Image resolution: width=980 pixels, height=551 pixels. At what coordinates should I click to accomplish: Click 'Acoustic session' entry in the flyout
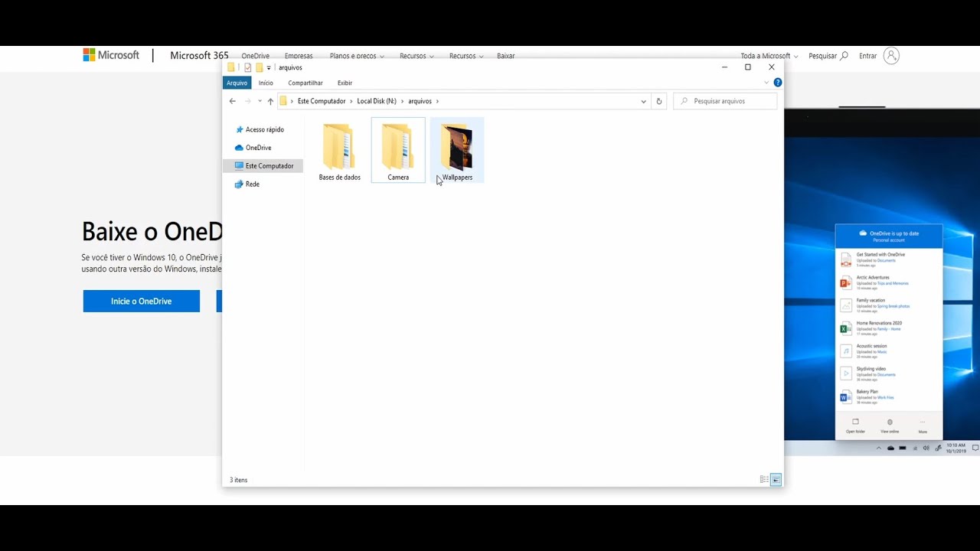click(871, 346)
